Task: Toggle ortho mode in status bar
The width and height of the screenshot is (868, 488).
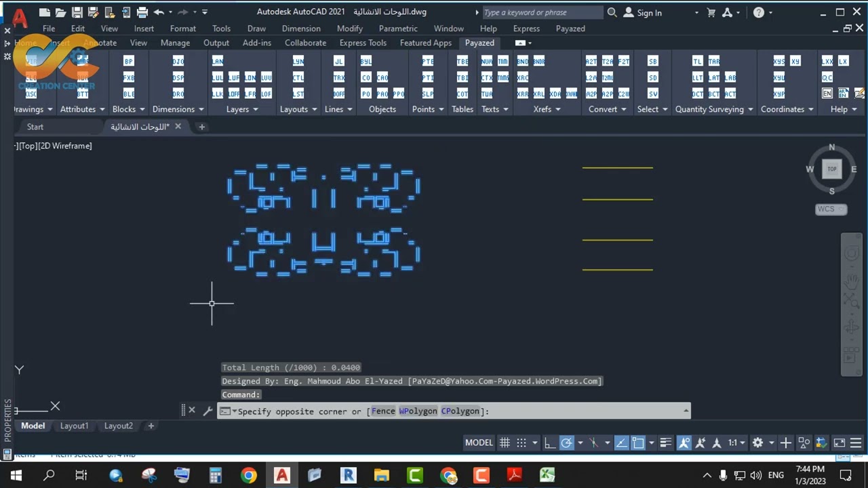Action: pyautogui.click(x=550, y=443)
